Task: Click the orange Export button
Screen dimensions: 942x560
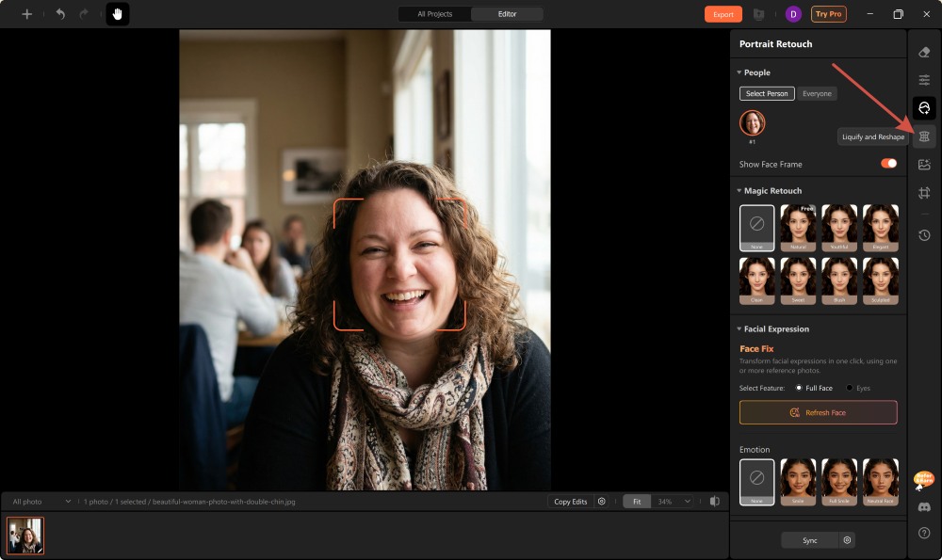Action: [x=723, y=14]
